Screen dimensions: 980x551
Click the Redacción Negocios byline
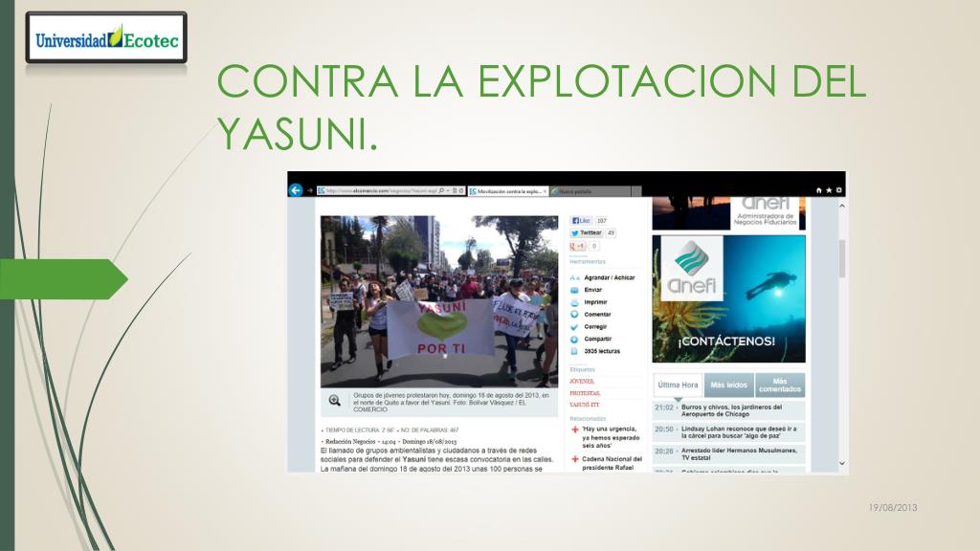click(350, 441)
